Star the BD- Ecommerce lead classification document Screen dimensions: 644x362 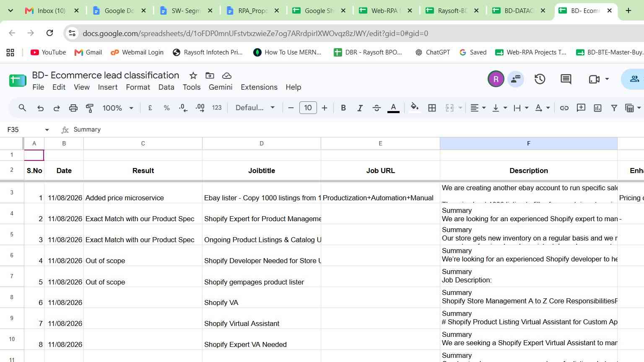coord(193,75)
